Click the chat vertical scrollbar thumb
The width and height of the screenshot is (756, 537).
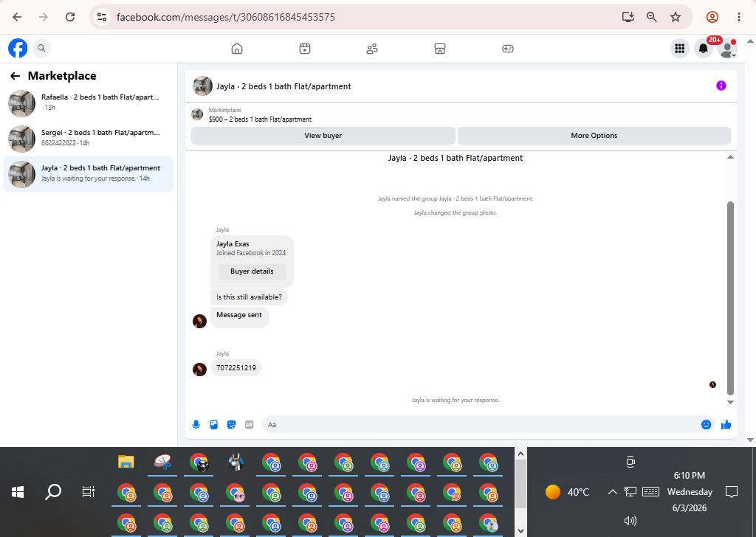[x=730, y=299]
